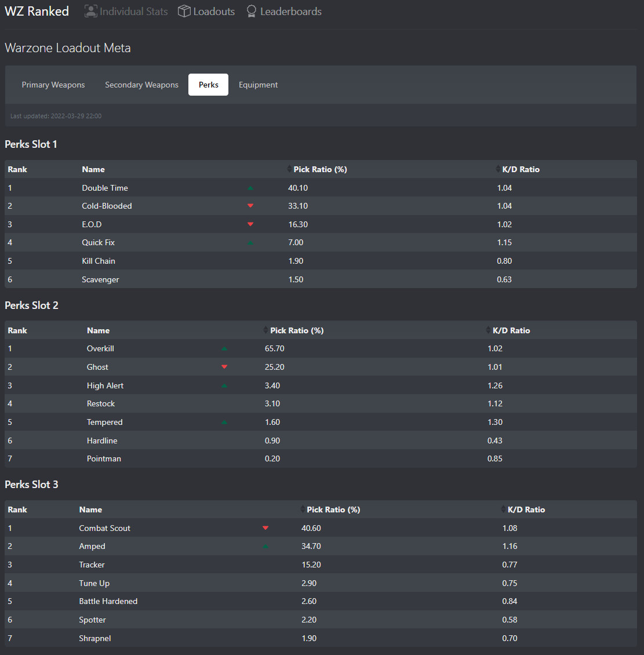Click the Amped row in Slot 3
The width and height of the screenshot is (644, 655).
coord(92,546)
